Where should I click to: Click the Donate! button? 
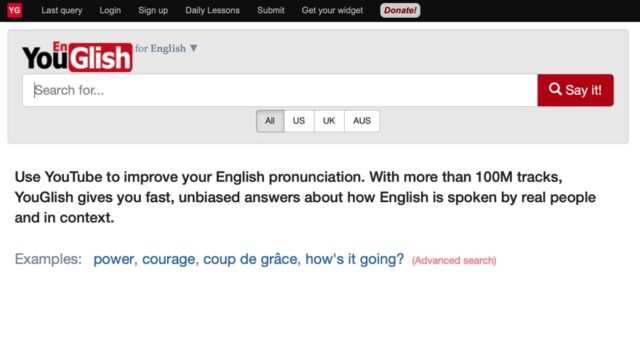coord(400,11)
